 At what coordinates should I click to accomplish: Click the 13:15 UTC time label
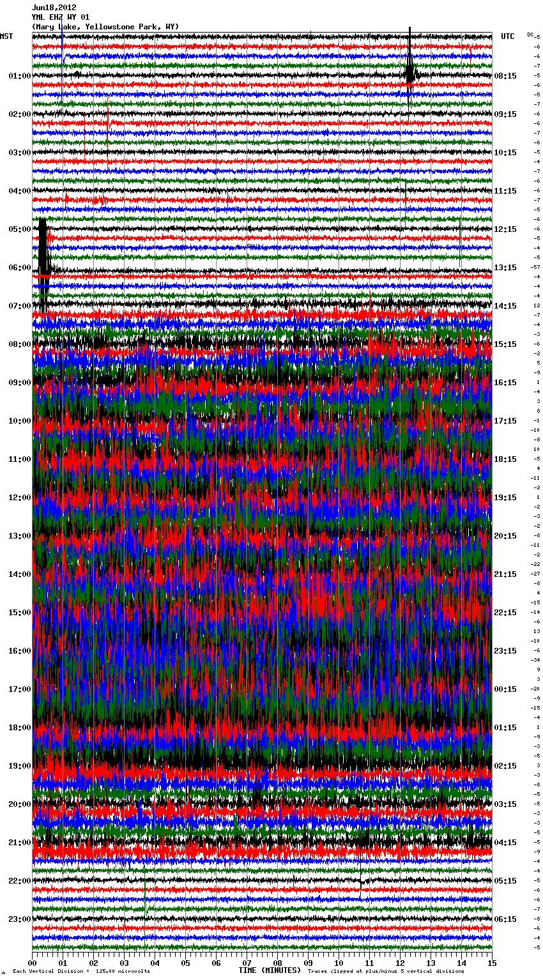point(505,268)
